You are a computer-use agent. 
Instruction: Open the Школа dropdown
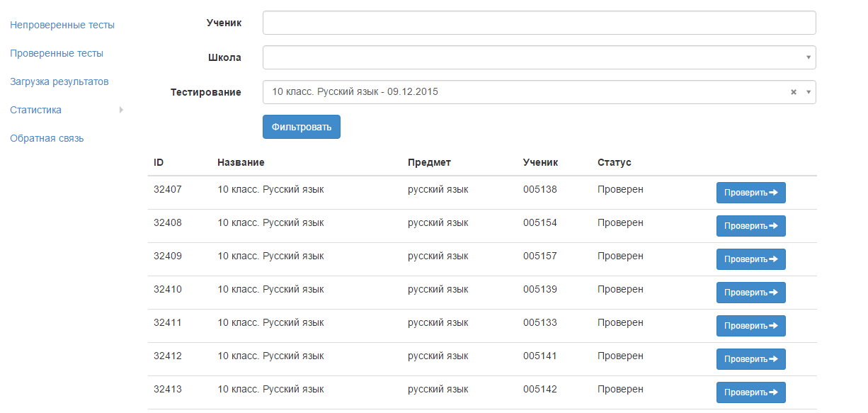tap(538, 57)
